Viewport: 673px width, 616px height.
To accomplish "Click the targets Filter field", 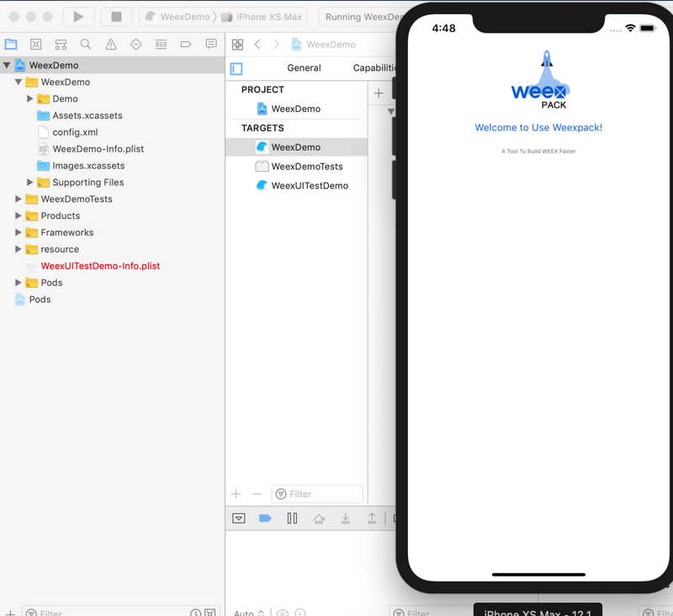I will click(317, 494).
